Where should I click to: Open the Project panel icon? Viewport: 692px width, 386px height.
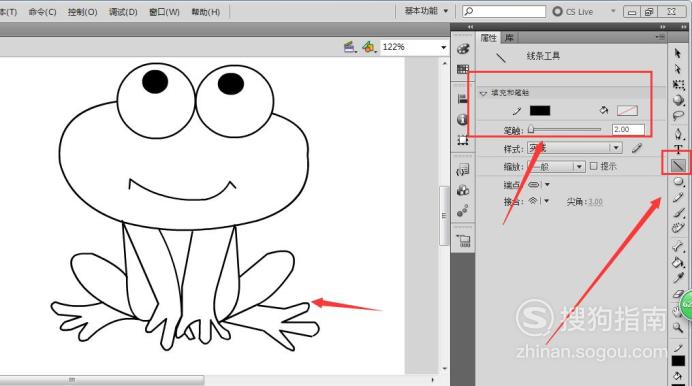[x=463, y=241]
